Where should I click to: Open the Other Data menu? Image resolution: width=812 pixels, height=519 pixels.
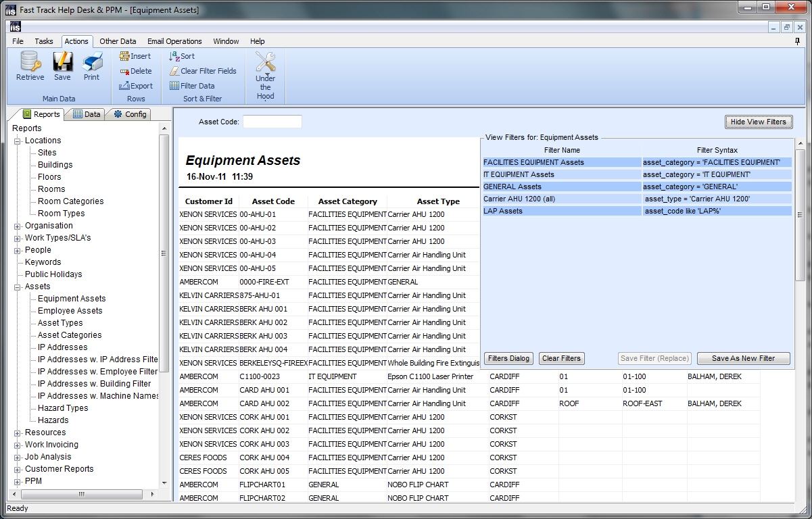tap(118, 41)
